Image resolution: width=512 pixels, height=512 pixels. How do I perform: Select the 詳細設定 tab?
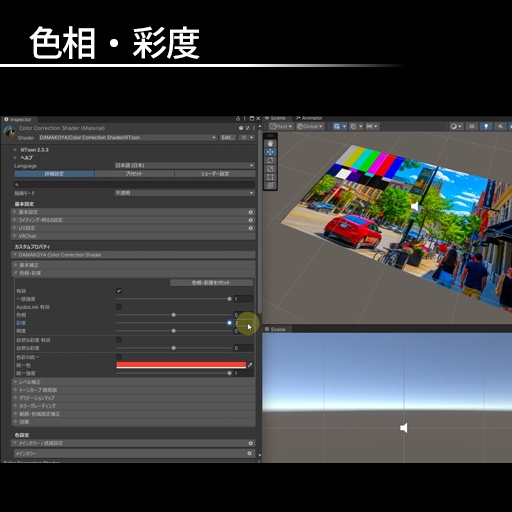coord(54,174)
